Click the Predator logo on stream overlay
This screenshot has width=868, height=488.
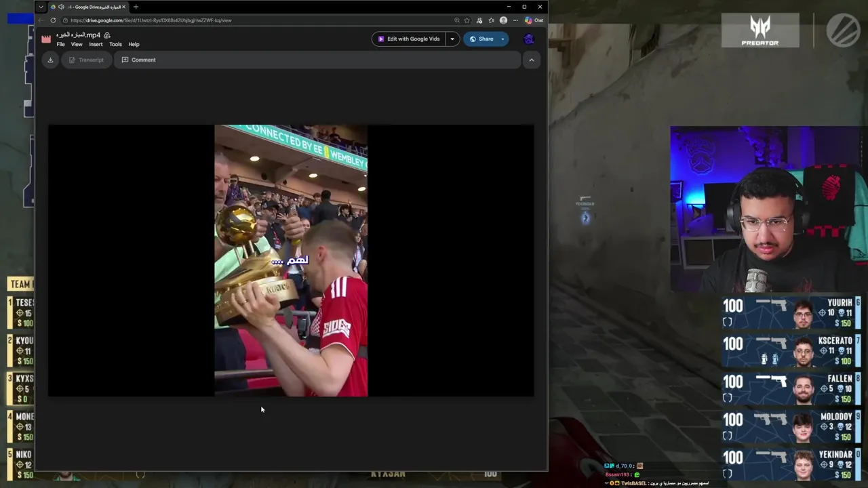pos(760,30)
